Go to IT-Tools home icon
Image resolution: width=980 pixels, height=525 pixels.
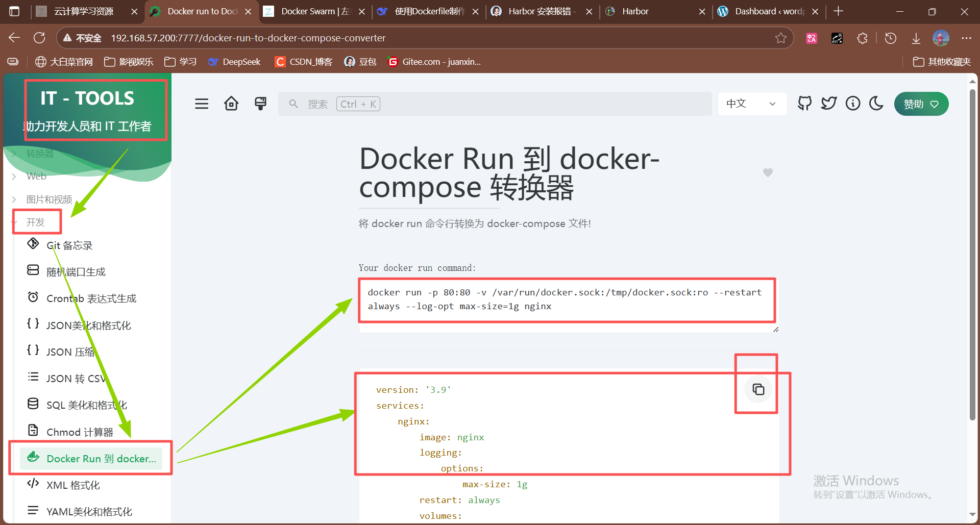pyautogui.click(x=231, y=104)
